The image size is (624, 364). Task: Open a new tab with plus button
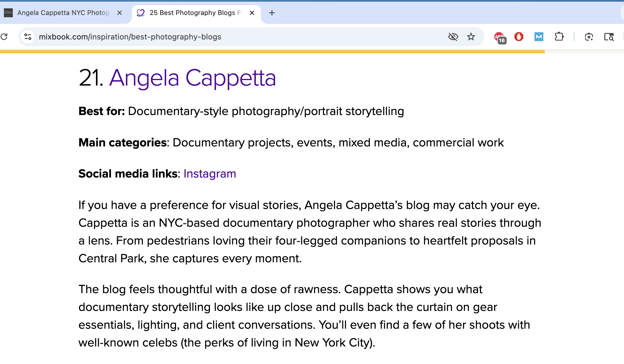click(272, 13)
